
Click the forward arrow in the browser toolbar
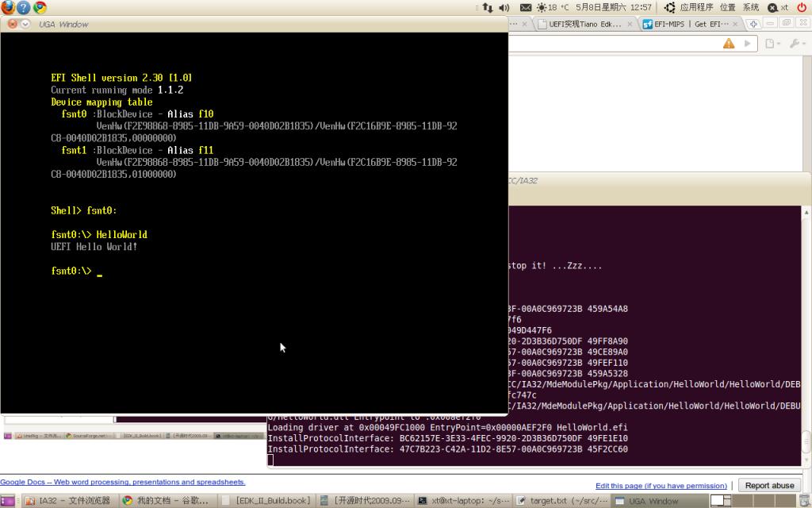pos(747,43)
